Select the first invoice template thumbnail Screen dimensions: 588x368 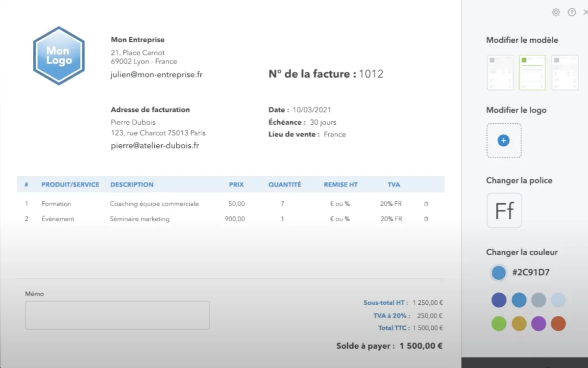coord(500,73)
